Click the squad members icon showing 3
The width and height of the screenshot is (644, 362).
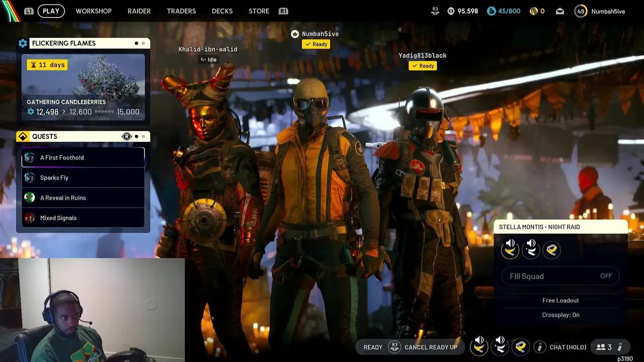tap(601, 347)
